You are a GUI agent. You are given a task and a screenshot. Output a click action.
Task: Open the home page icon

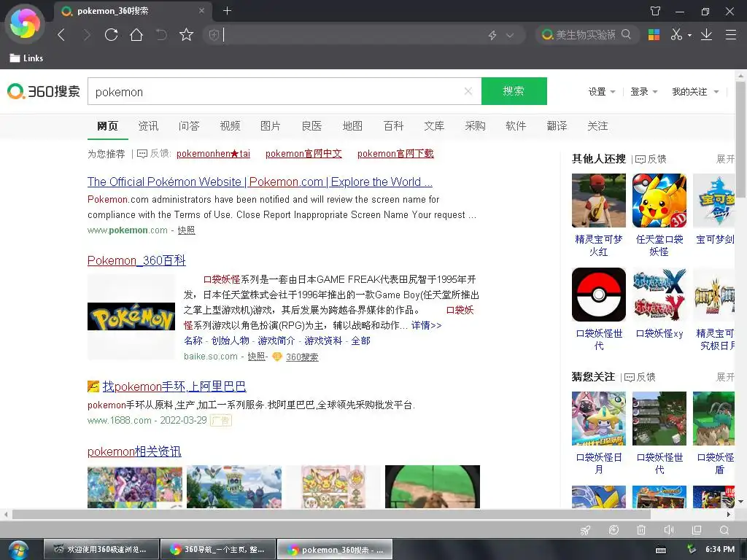tap(136, 35)
